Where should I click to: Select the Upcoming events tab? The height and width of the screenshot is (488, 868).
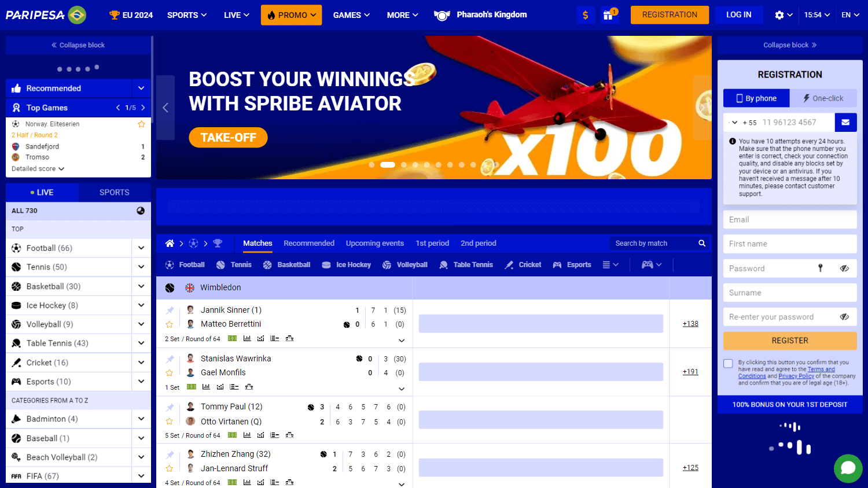[375, 243]
